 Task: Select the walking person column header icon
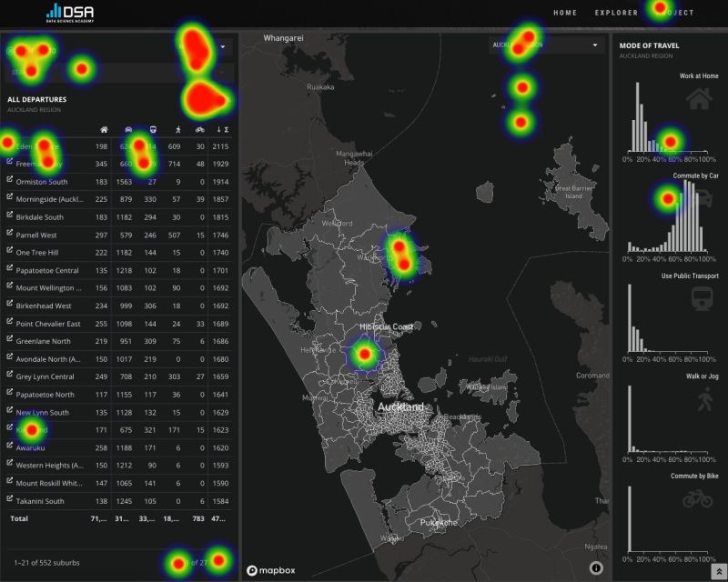pos(178,129)
